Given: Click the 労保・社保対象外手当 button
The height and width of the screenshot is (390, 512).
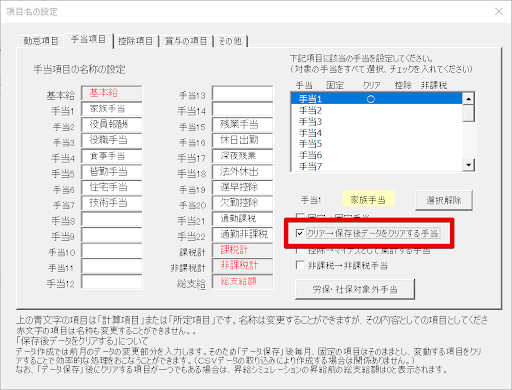Looking at the screenshot, I should click(x=355, y=289).
